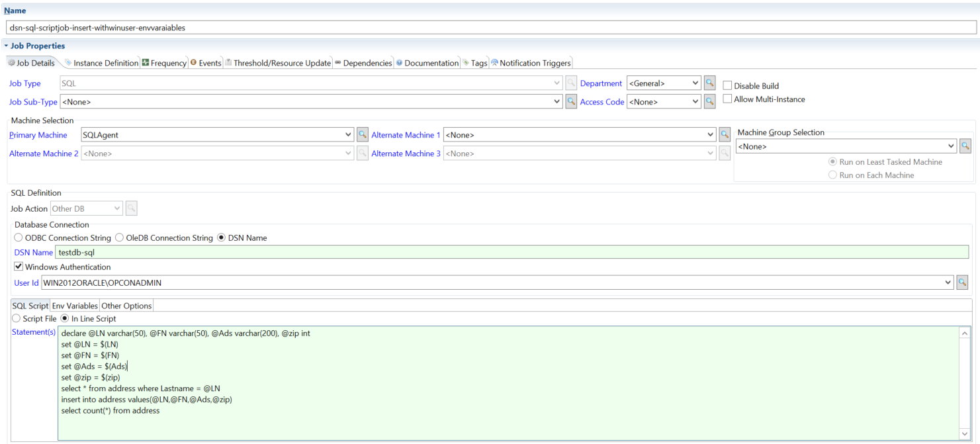Open the Job Sub-Type dropdown

point(557,102)
